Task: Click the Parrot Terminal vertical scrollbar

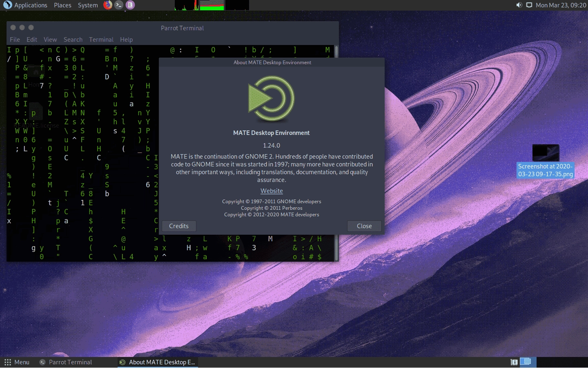Action: pos(336,153)
